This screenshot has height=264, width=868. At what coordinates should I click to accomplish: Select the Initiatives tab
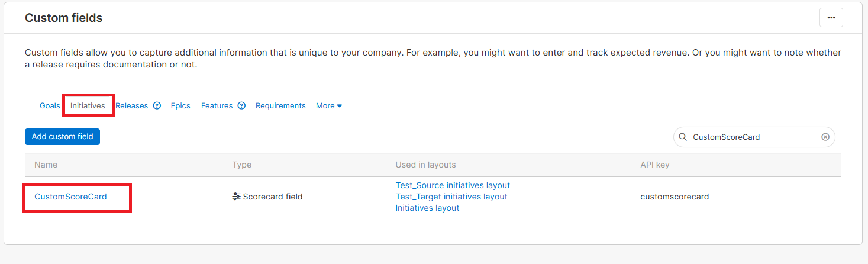[x=88, y=106]
